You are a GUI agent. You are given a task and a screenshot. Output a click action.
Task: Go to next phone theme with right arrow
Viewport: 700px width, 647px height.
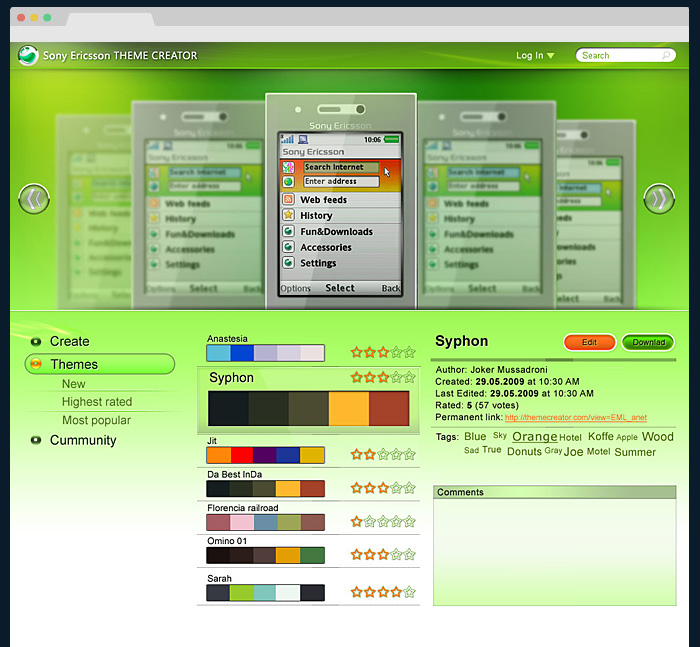[659, 199]
